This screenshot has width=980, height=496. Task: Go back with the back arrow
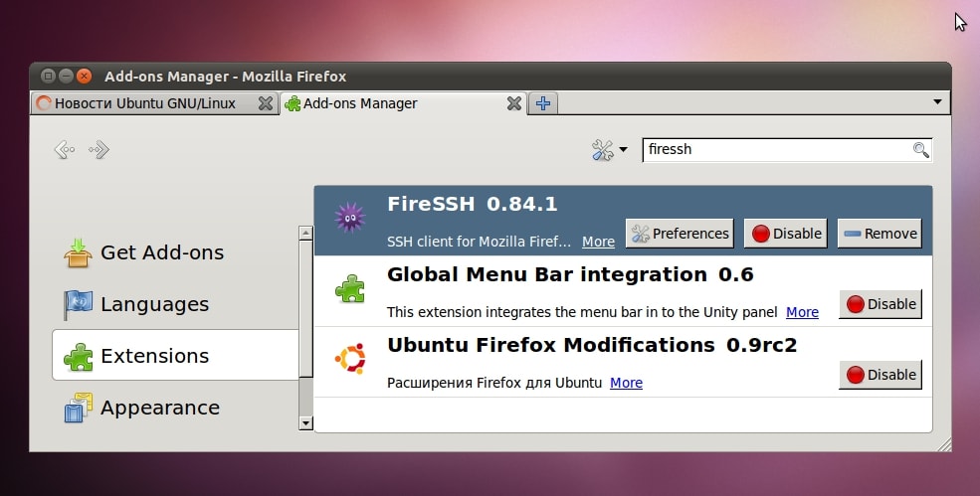65,150
